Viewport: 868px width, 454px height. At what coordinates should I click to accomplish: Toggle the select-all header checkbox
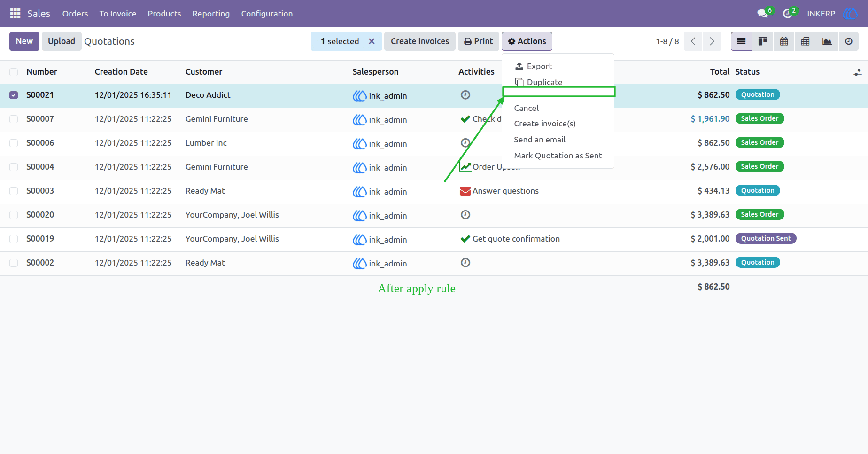click(14, 72)
